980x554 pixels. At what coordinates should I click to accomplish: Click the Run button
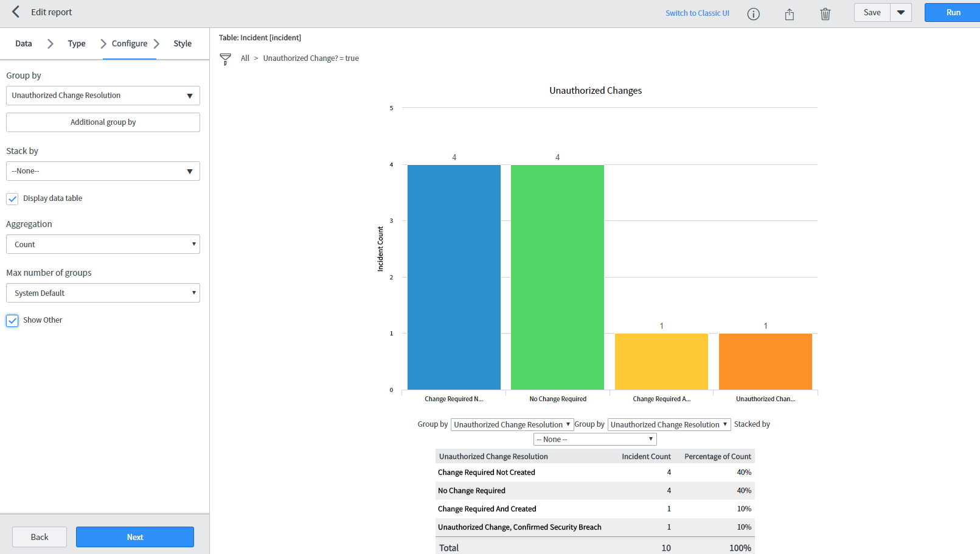coord(953,13)
